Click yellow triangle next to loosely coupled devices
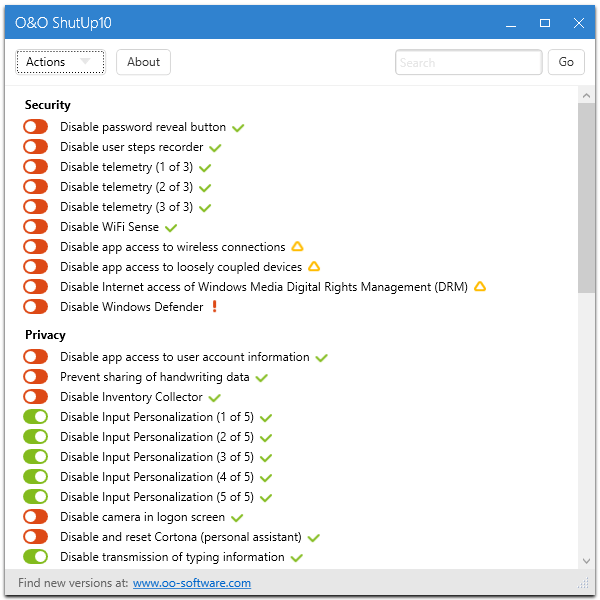 [x=314, y=267]
